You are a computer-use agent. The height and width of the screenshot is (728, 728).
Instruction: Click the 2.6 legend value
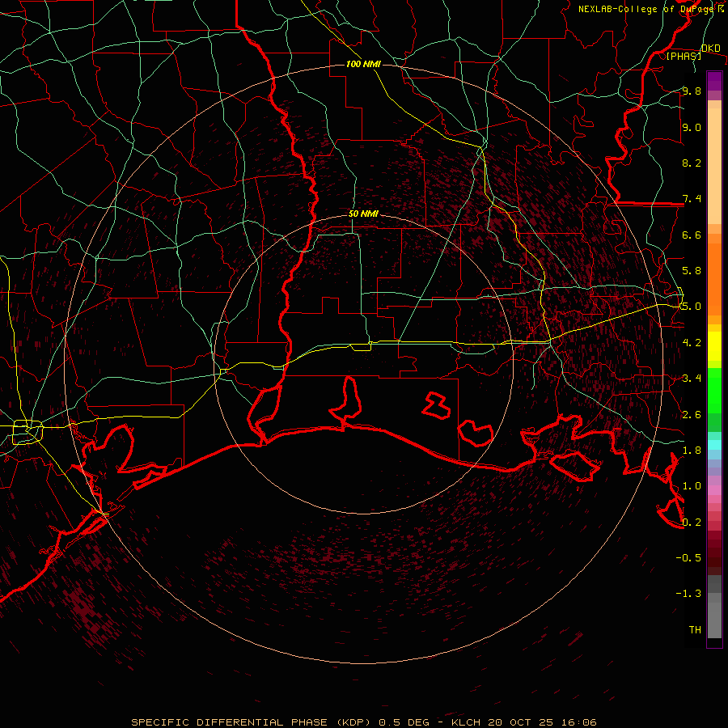[x=692, y=414]
